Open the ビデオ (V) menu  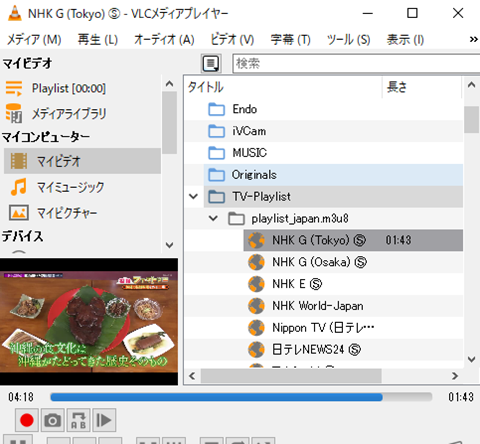(232, 40)
